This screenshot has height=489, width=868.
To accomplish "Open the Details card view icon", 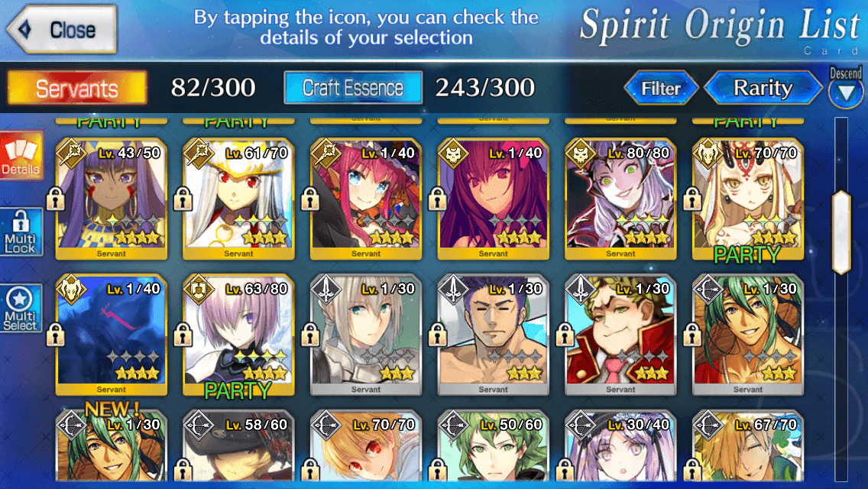I will (x=21, y=156).
